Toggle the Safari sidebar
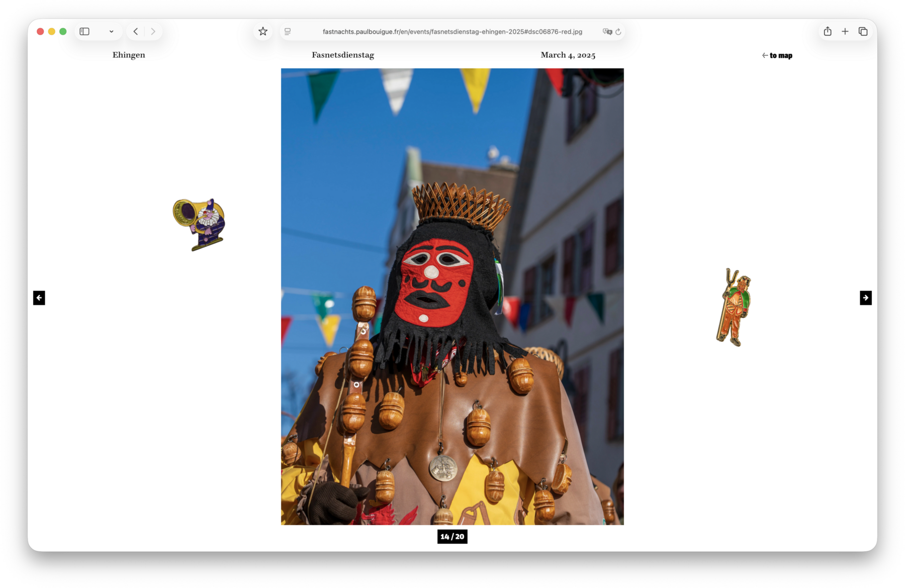This screenshot has width=905, height=588. [84, 32]
